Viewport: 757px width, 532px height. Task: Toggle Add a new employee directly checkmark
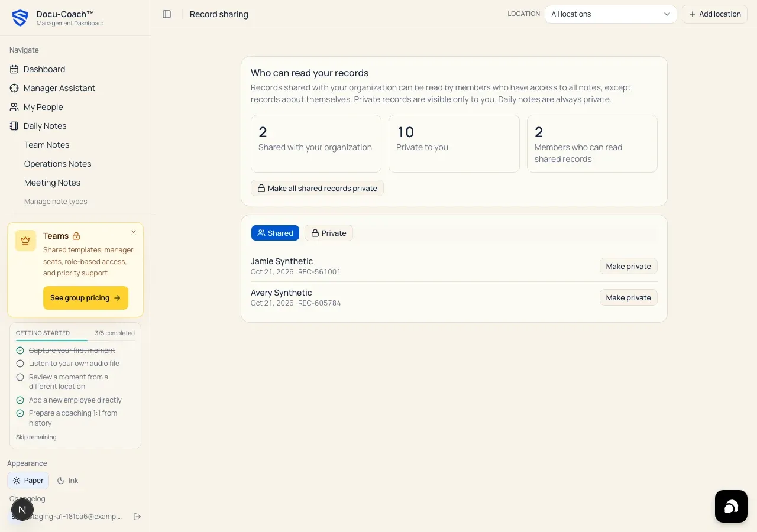click(20, 400)
